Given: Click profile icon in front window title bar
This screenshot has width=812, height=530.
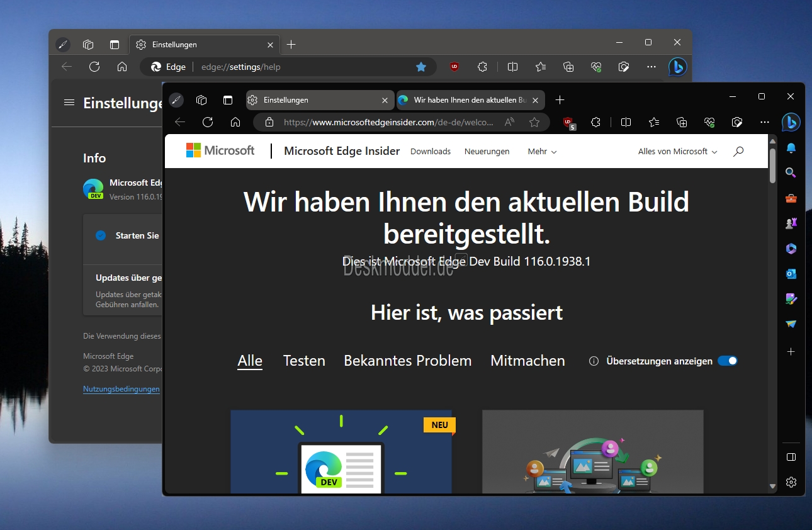Looking at the screenshot, I should click(x=176, y=100).
